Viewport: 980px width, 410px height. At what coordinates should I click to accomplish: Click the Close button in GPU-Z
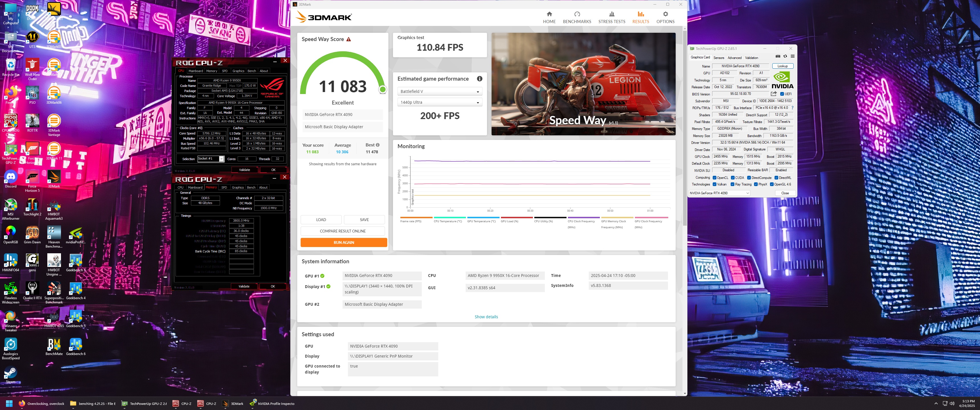click(x=785, y=193)
